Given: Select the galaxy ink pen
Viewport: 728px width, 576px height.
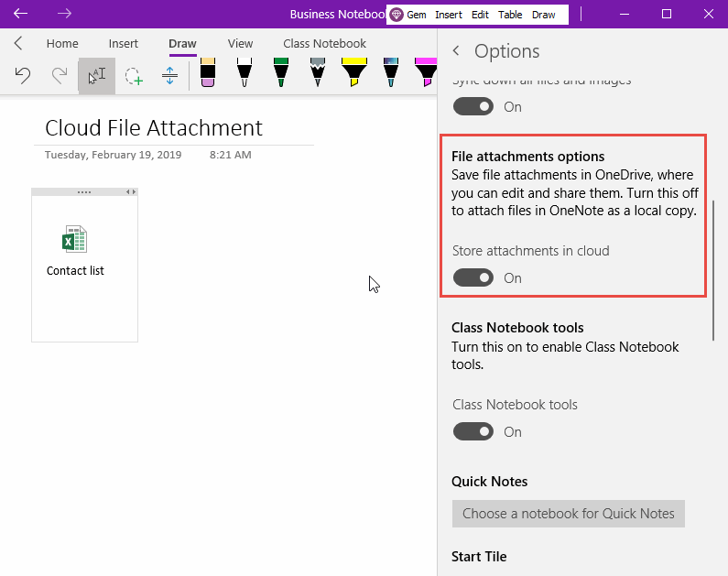Looking at the screenshot, I should [391, 72].
